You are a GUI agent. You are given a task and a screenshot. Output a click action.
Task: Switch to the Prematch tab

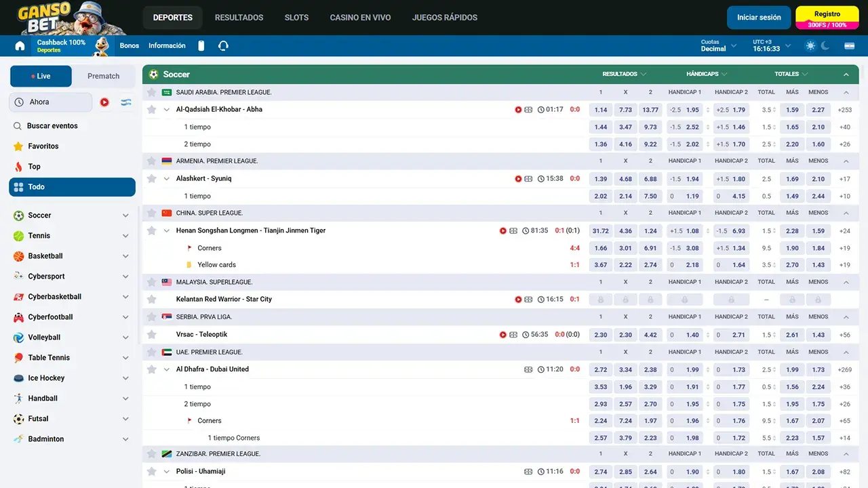(103, 77)
